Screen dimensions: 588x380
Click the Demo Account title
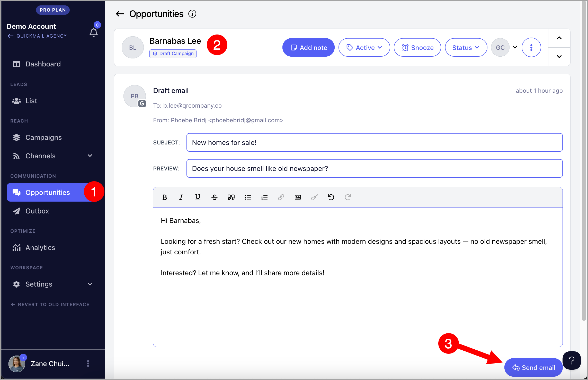(31, 26)
